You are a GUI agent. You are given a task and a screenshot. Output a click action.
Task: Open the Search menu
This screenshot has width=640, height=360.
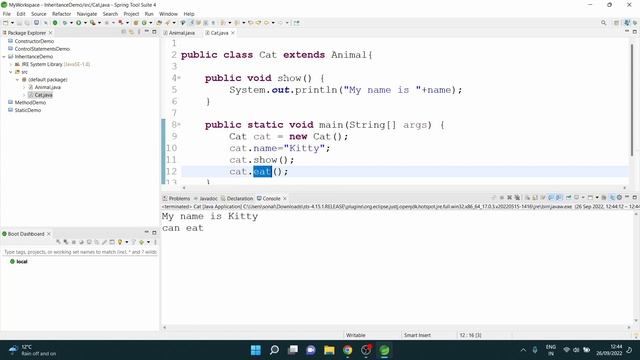pyautogui.click(x=110, y=14)
